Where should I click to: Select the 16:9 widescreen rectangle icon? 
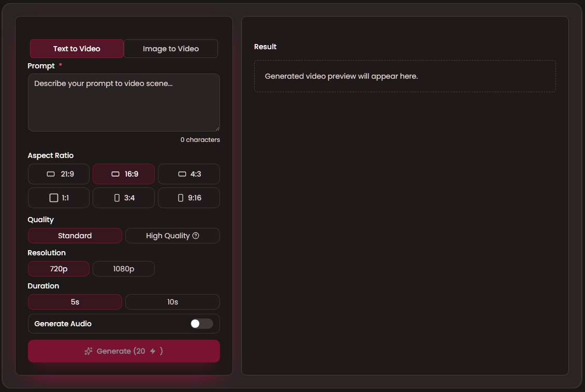click(x=115, y=174)
